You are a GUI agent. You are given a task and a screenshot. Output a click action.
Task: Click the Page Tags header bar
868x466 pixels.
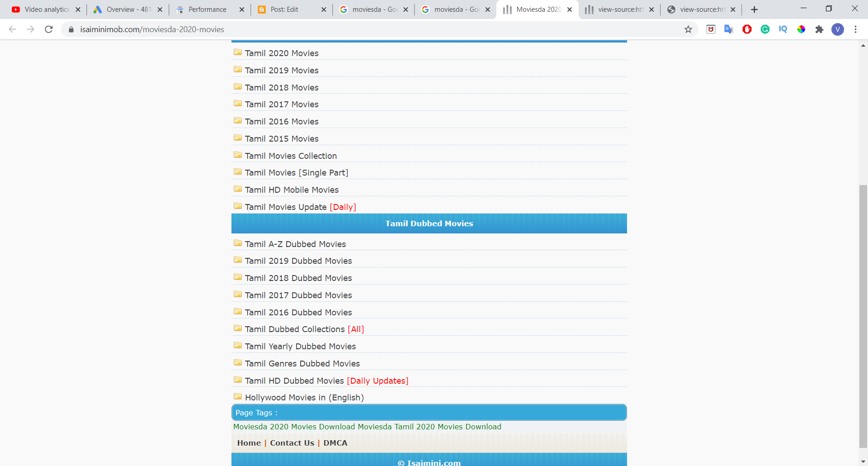click(429, 413)
